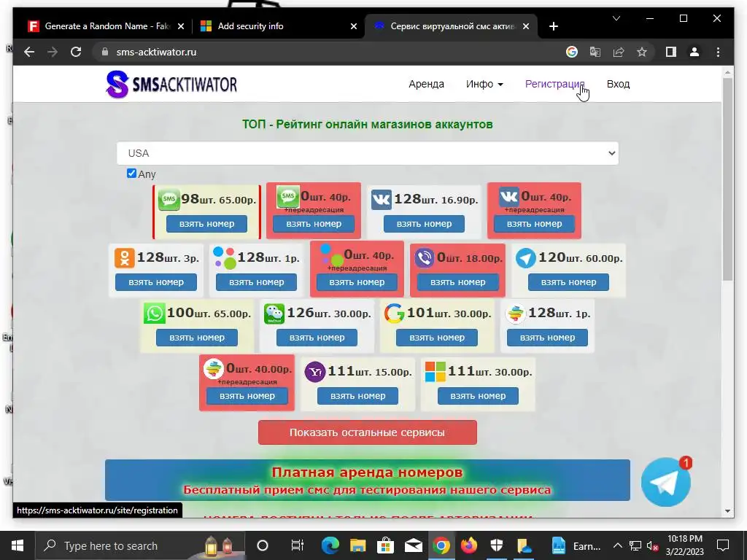
Task: Take number for Odnoklassniki 3р
Action: 156,282
